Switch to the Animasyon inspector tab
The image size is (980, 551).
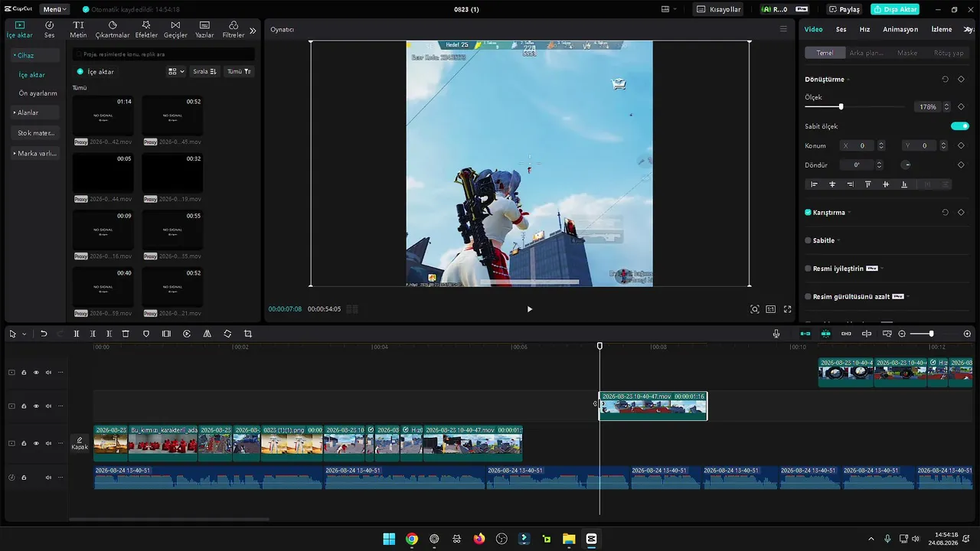(900, 29)
